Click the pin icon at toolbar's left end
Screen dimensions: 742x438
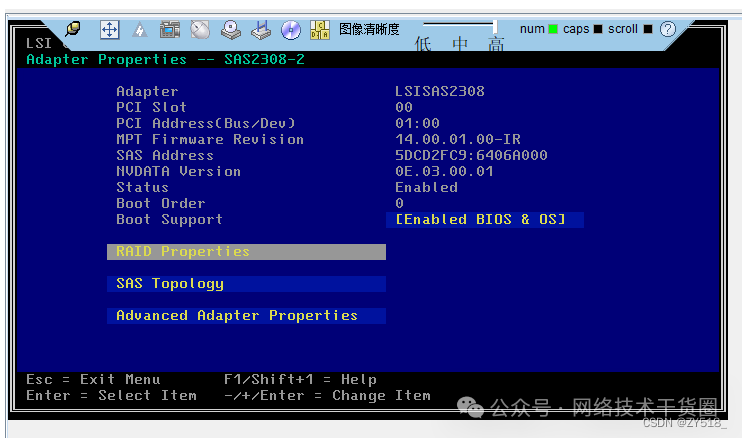[x=73, y=29]
